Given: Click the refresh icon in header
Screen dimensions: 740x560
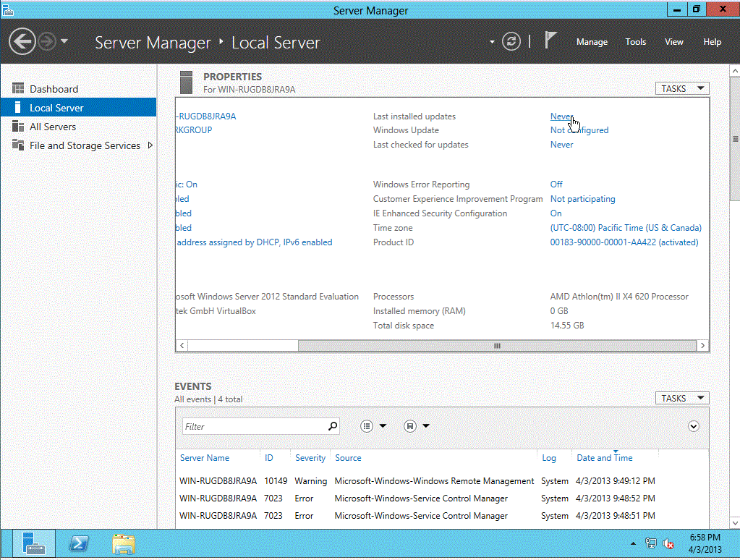Looking at the screenshot, I should (511, 42).
